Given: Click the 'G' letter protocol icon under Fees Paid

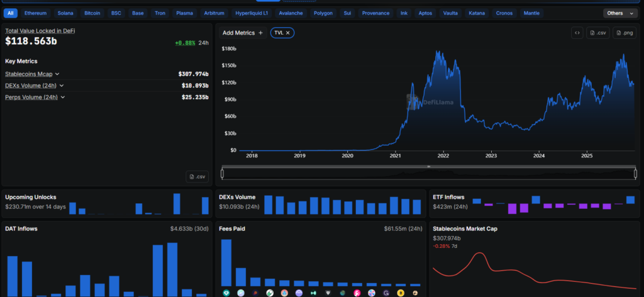Looking at the screenshot, I should pyautogui.click(x=386, y=293).
